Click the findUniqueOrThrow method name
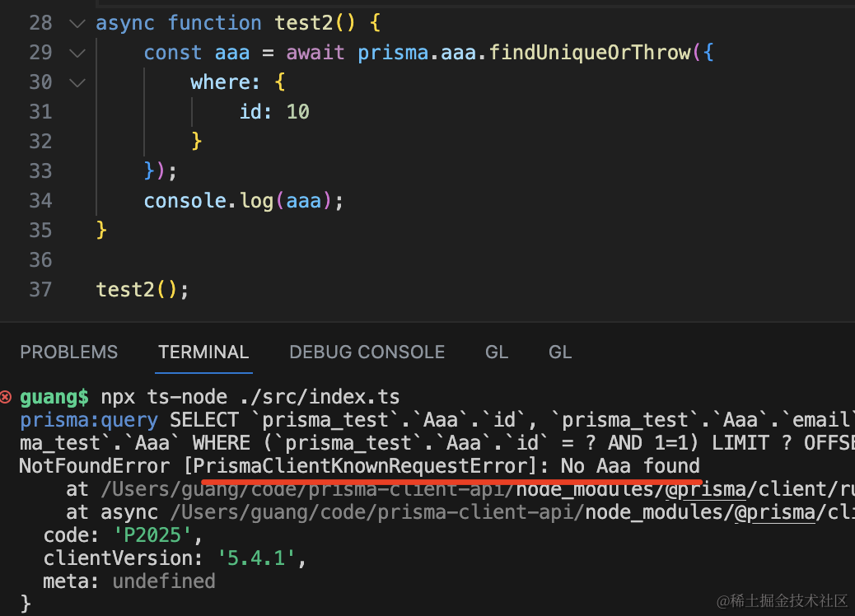Image resolution: width=855 pixels, height=616 pixels. click(x=590, y=53)
